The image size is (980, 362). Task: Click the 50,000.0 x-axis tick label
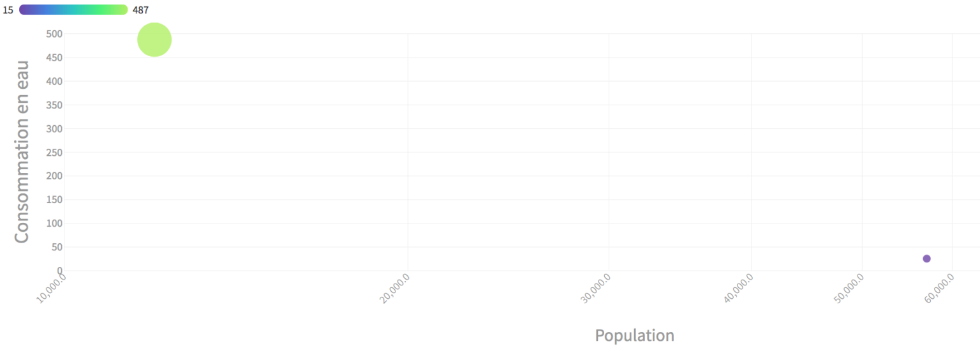[x=849, y=288]
